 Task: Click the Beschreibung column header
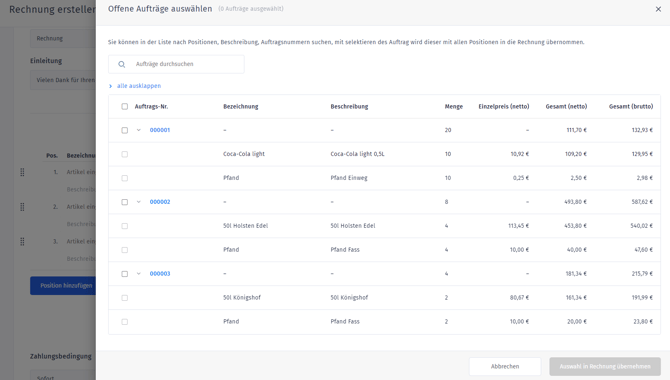(349, 106)
